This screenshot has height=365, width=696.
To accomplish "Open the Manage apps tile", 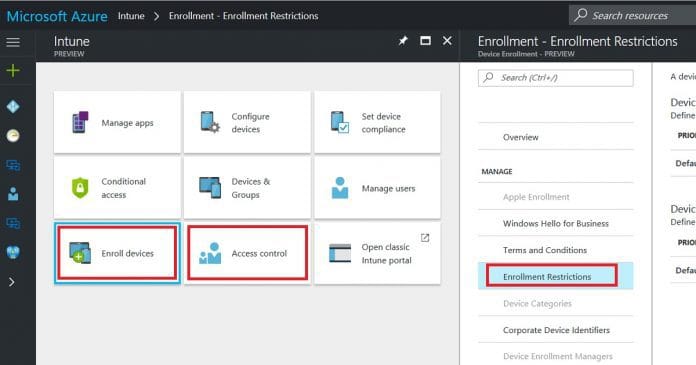I will point(117,123).
